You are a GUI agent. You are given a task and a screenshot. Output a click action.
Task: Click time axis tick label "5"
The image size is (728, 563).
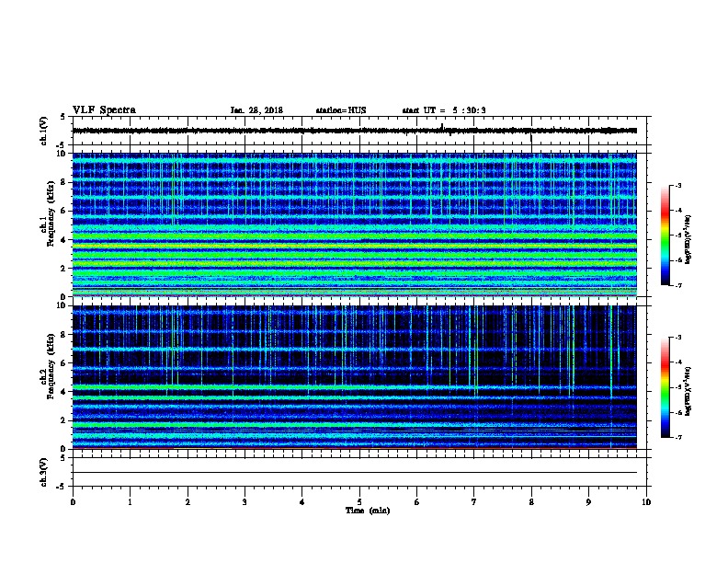click(359, 501)
